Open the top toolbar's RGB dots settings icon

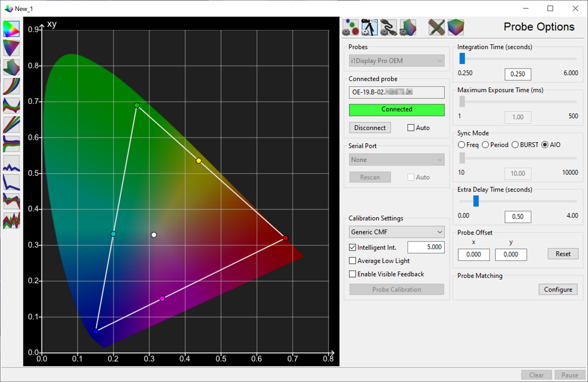point(350,27)
